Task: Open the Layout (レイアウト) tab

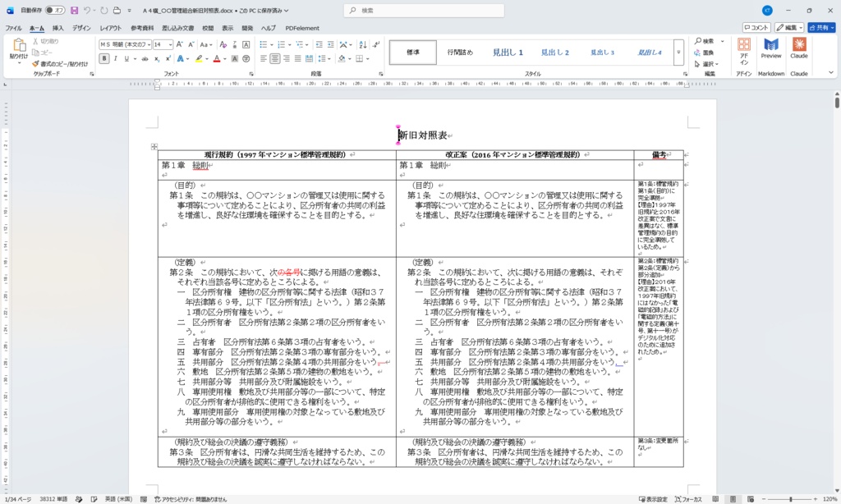Action: (x=111, y=28)
